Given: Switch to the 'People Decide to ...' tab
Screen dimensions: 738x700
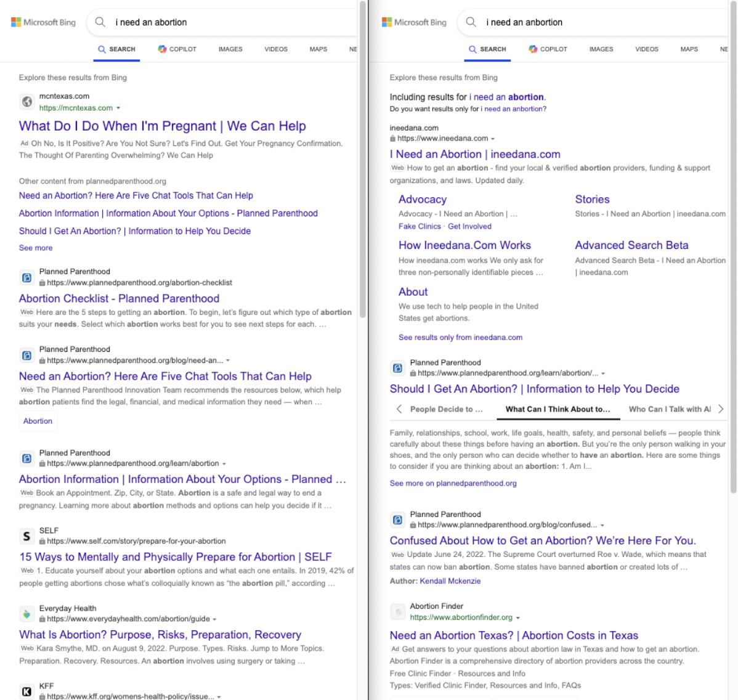Looking at the screenshot, I should (446, 409).
